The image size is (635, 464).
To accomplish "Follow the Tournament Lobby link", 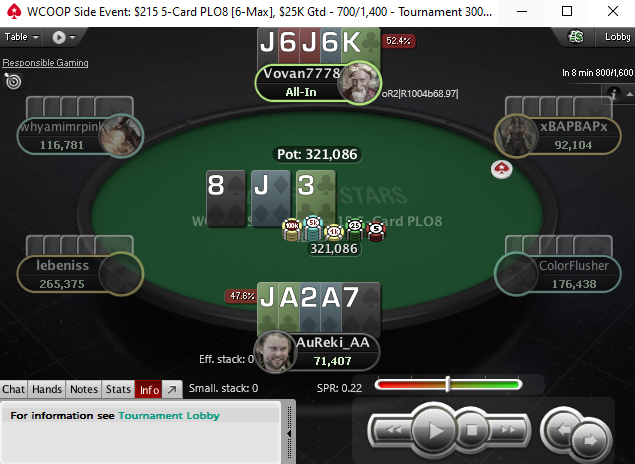I will (x=169, y=415).
